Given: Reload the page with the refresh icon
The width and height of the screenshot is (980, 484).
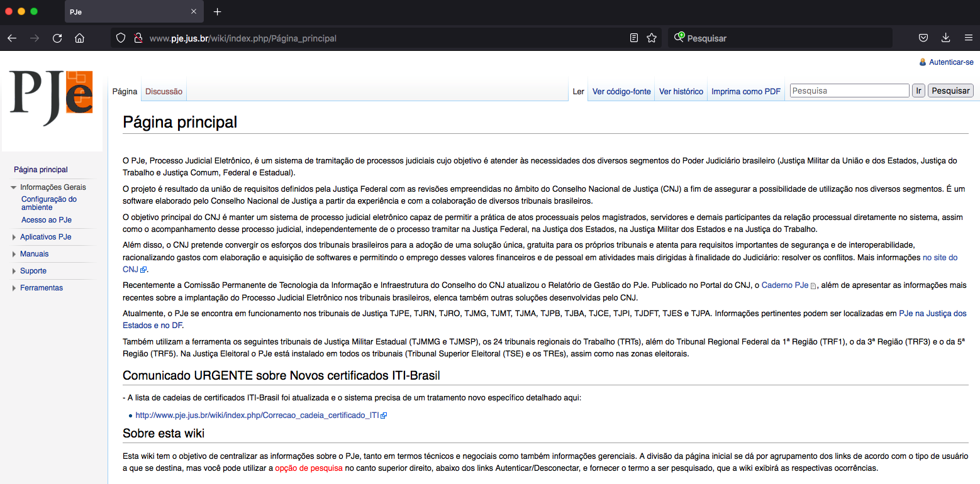Looking at the screenshot, I should [57, 38].
